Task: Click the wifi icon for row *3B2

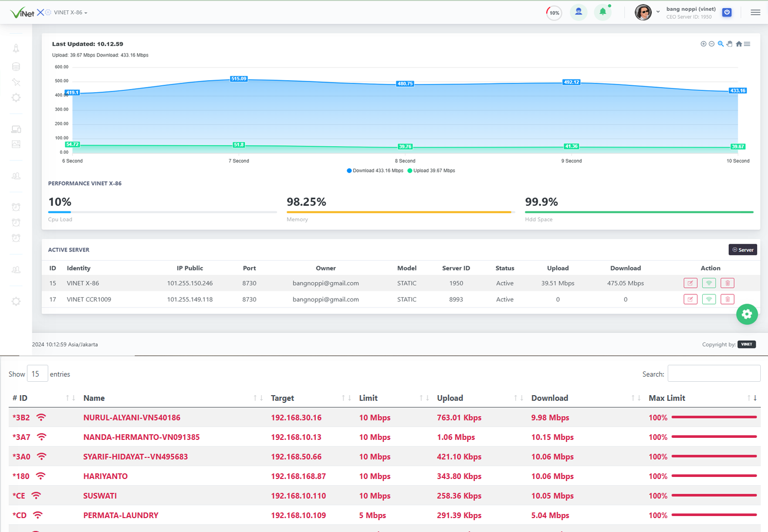Action: tap(41, 417)
